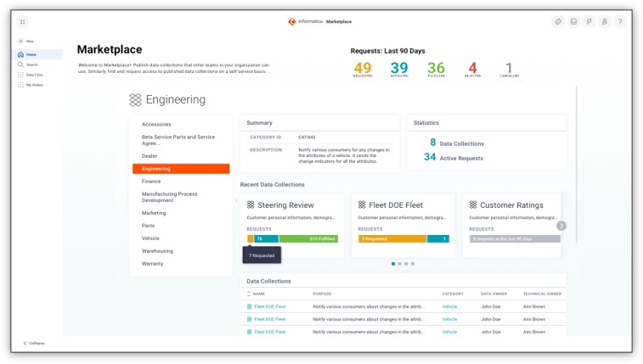Show next data collections with carousel arrow
643x364 pixels.
(x=561, y=226)
